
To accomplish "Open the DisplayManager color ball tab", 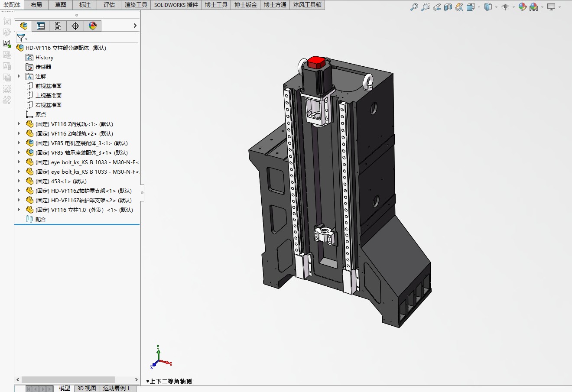I will [93, 26].
